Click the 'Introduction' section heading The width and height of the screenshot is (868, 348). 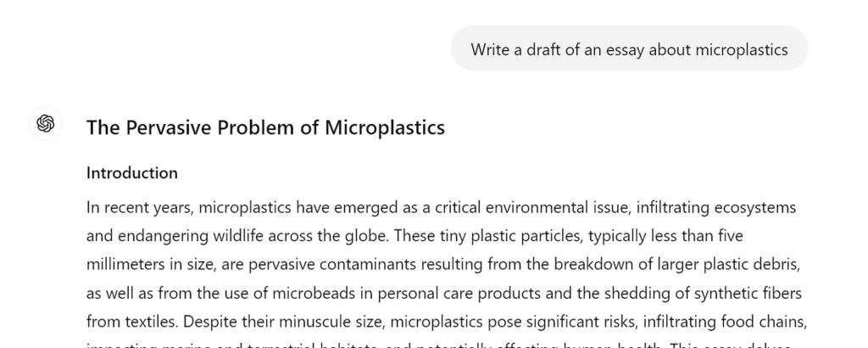point(131,173)
